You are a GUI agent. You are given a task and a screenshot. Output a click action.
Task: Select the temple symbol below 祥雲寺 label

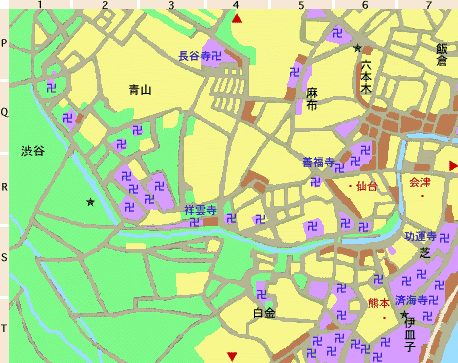pos(194,222)
